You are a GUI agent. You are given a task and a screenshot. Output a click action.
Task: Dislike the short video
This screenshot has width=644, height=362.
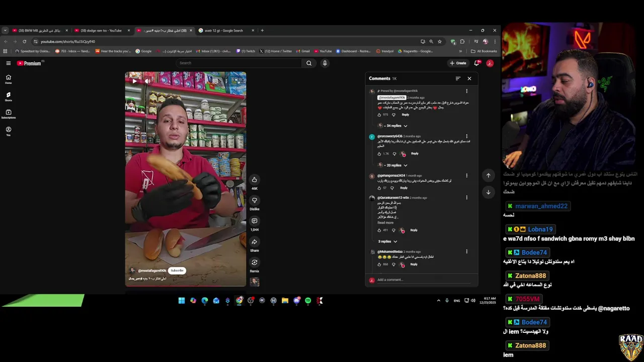tap(255, 201)
